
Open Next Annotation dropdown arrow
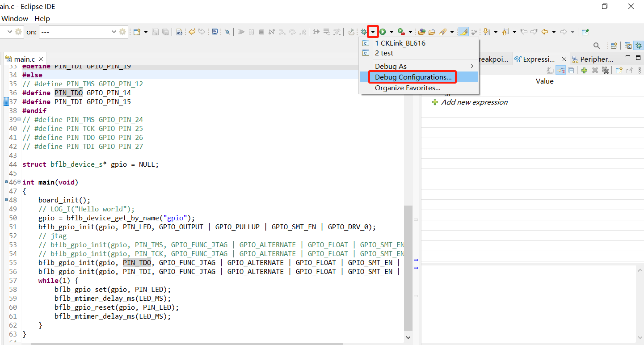pos(496,32)
